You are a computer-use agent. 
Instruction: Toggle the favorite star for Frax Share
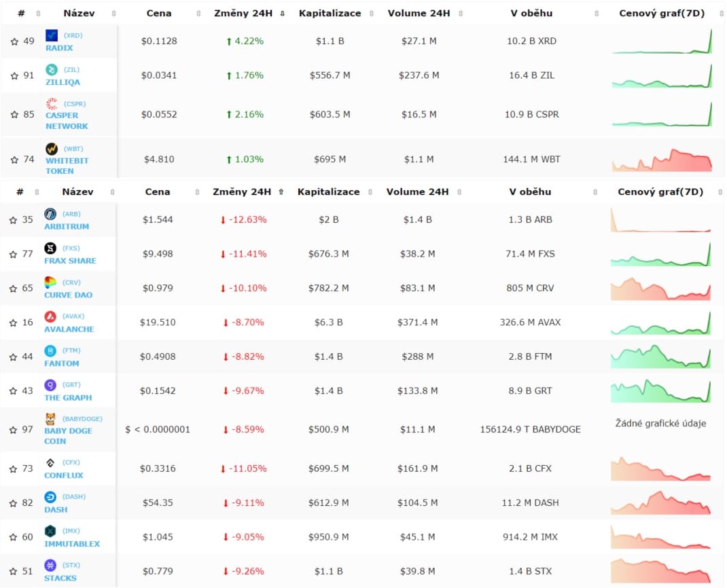(x=13, y=255)
